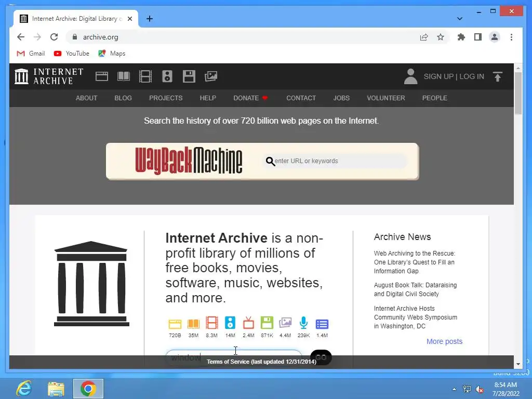Open the 8.3M video collection icon
This screenshot has height=399, width=532.
[x=212, y=323]
